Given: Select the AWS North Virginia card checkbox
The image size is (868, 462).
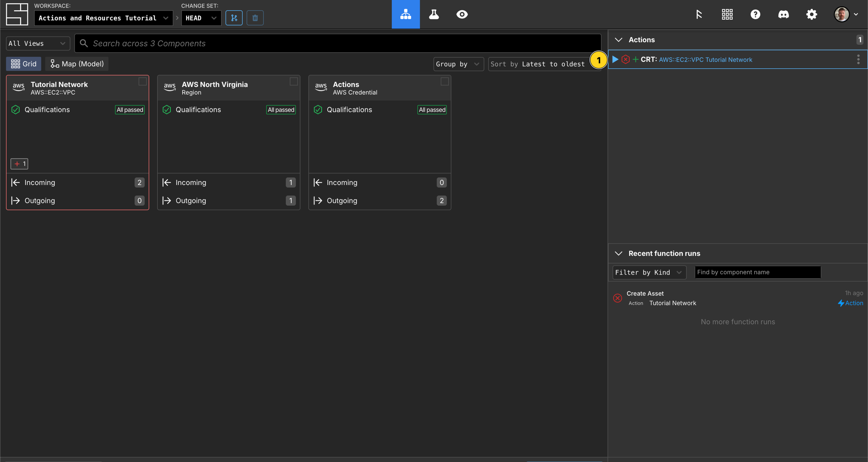Looking at the screenshot, I should click(294, 82).
